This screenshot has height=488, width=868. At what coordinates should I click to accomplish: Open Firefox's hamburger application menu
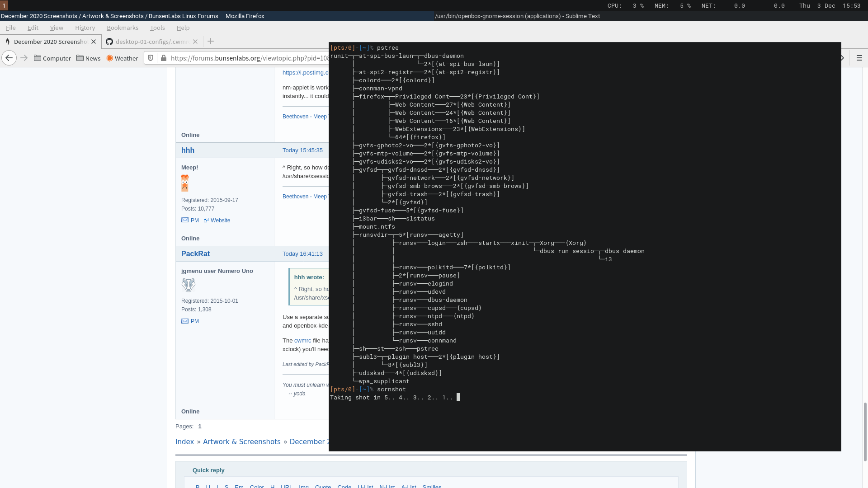859,58
